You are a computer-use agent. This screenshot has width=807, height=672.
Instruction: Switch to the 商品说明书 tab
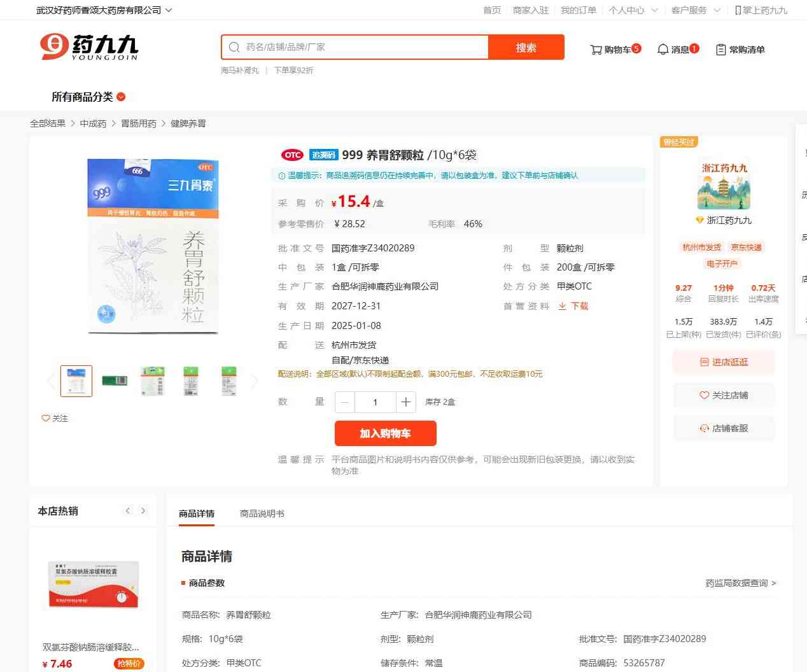coord(262,514)
